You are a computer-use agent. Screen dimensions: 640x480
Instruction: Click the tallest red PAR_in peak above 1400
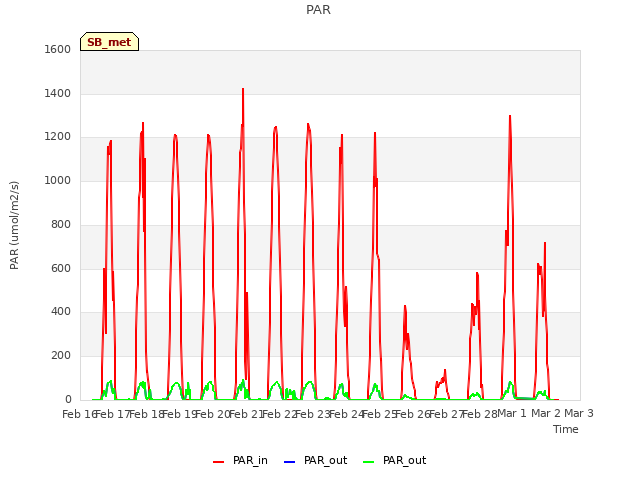tap(243, 89)
